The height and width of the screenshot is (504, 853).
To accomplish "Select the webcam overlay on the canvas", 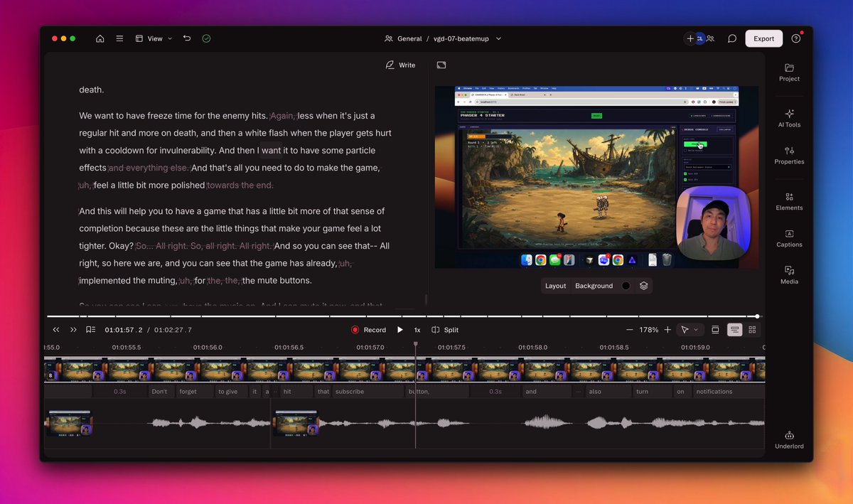I will click(x=713, y=222).
